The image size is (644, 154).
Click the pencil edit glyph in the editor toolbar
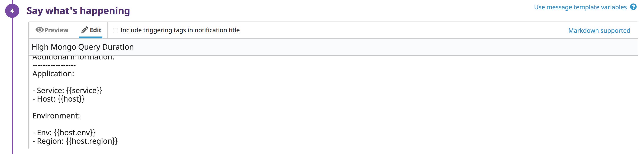(84, 30)
